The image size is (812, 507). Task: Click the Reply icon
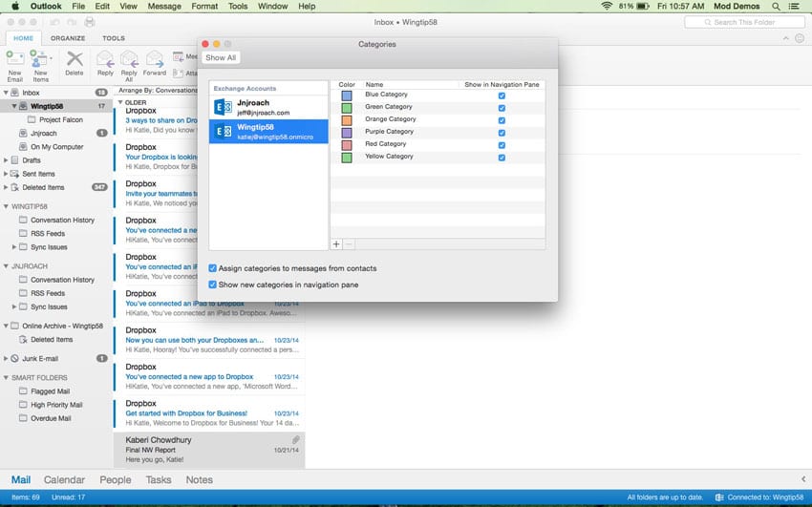pos(105,60)
